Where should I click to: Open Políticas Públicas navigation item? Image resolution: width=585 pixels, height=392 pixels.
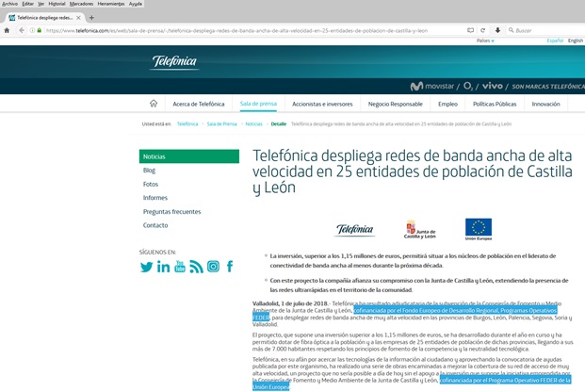(x=495, y=105)
